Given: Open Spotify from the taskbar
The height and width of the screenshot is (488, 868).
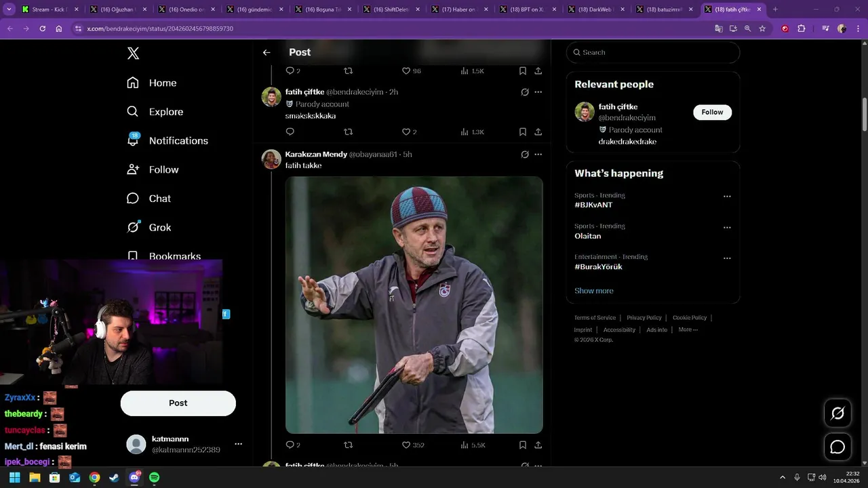Looking at the screenshot, I should click(x=154, y=477).
